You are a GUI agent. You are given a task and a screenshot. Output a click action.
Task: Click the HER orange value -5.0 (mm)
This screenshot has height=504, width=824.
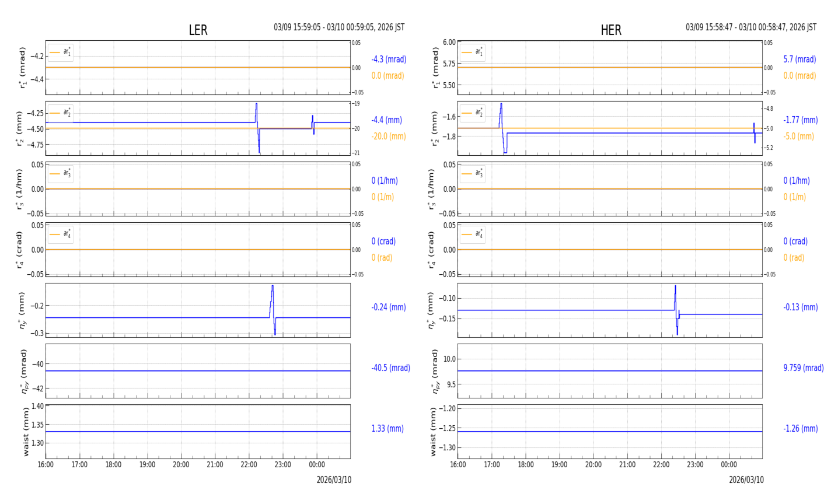(798, 136)
